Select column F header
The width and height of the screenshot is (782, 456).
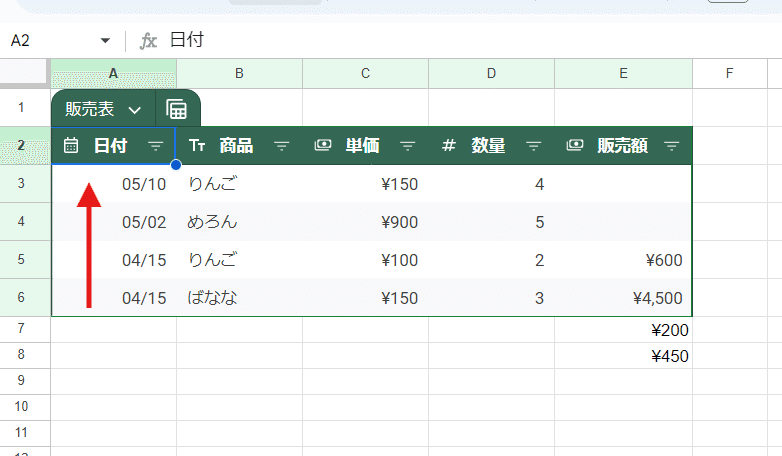[x=730, y=73]
